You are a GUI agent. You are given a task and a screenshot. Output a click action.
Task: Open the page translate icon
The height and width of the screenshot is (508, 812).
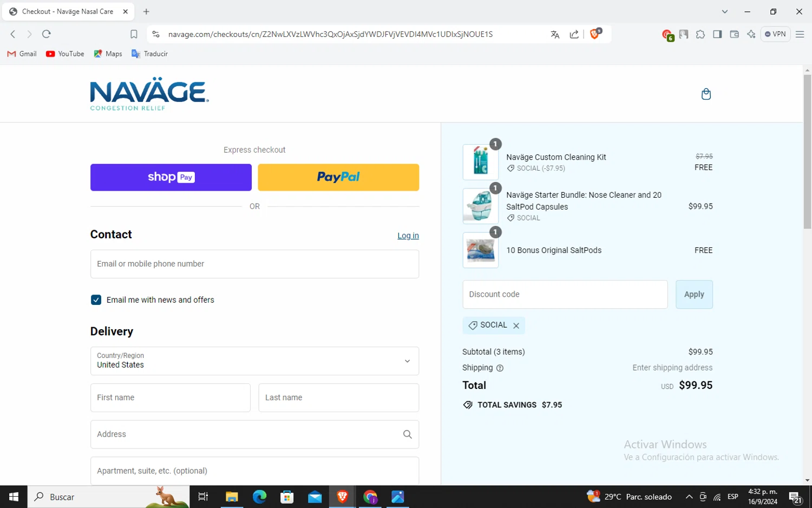pyautogui.click(x=555, y=34)
